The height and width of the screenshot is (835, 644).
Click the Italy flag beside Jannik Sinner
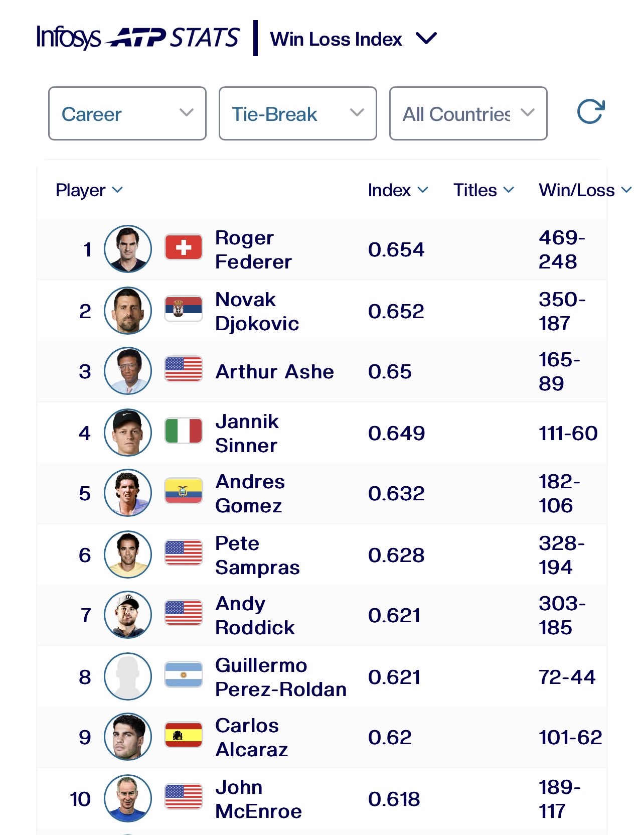184,431
